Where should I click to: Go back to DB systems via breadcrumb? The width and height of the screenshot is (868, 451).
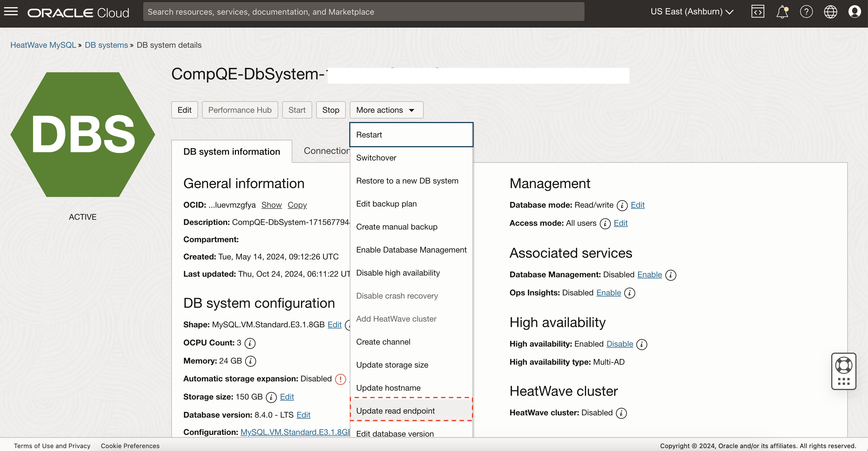pos(106,45)
